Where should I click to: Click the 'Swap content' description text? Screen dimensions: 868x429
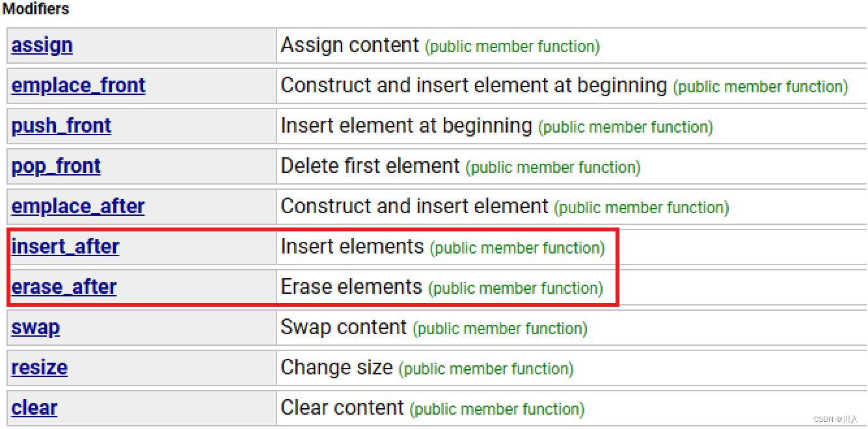click(x=344, y=328)
